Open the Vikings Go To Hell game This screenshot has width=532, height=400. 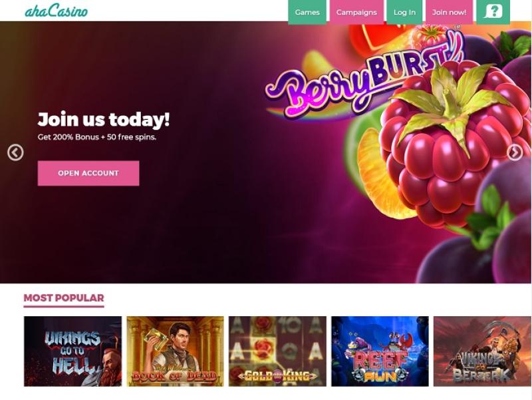[x=72, y=351]
